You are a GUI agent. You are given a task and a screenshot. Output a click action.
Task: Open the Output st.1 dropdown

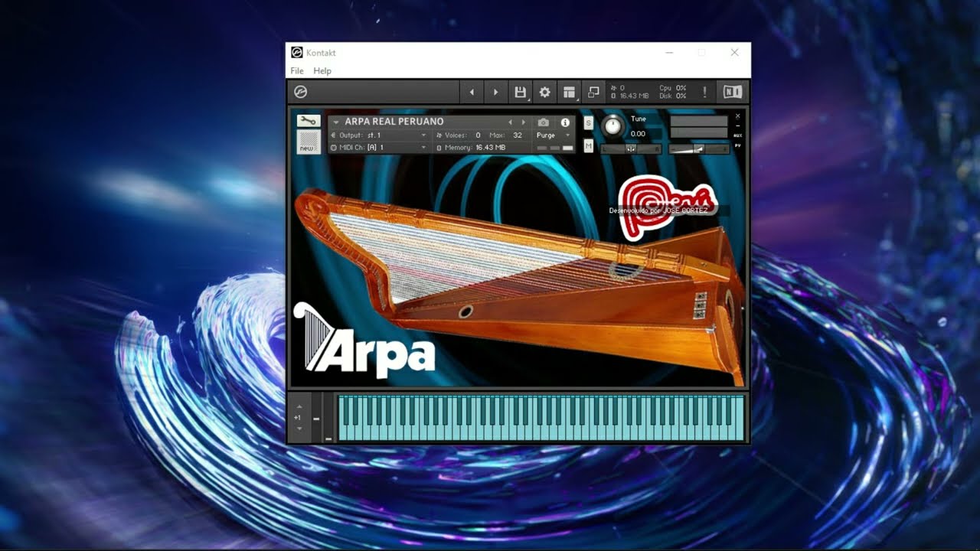click(379, 135)
